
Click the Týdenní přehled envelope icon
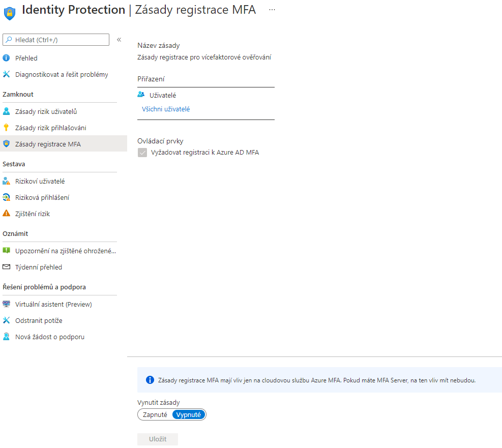[x=7, y=267]
